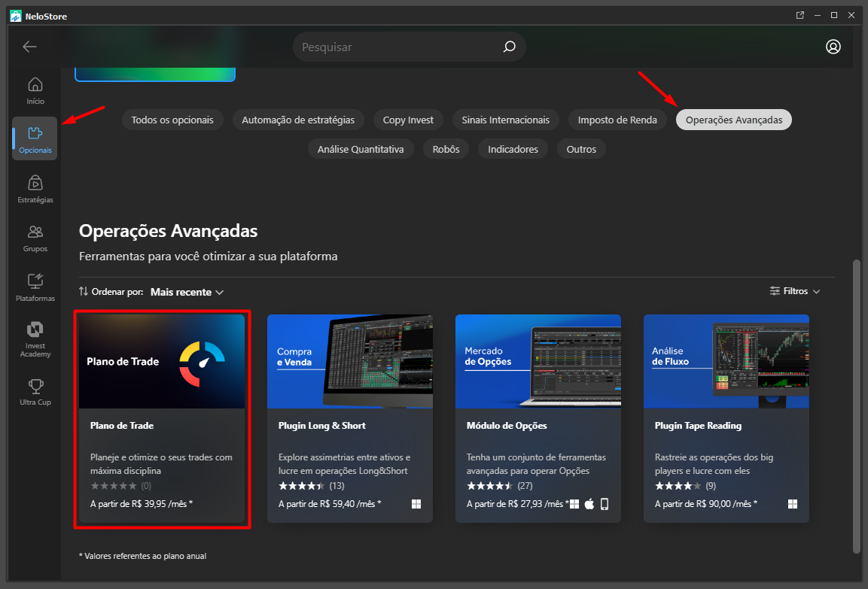The width and height of the screenshot is (868, 589).
Task: Open the Plano de Trade product title
Action: [x=122, y=425]
